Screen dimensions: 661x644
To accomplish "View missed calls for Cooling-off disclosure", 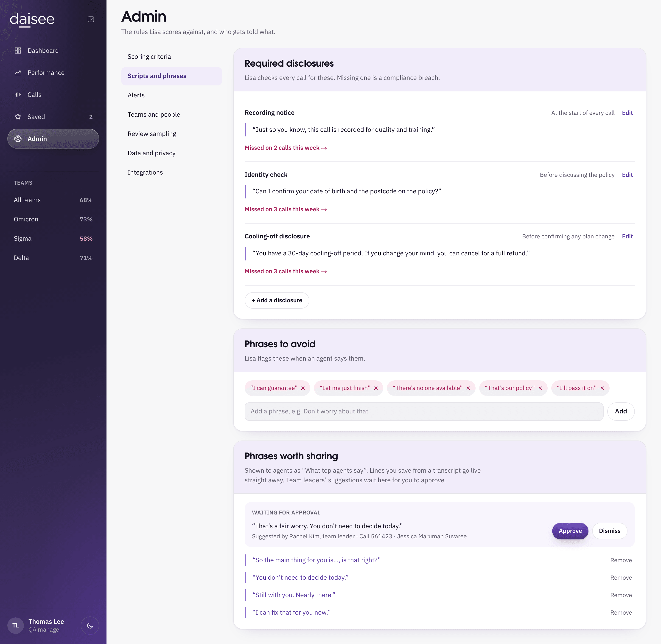I will click(286, 271).
